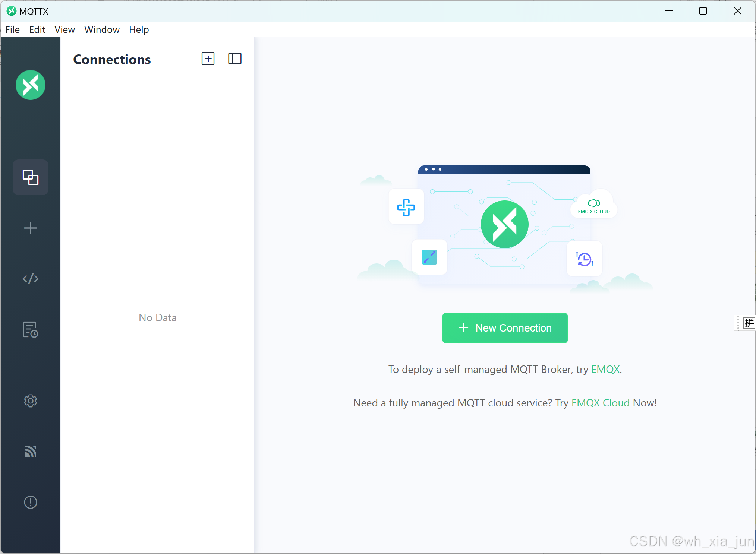
Task: Open the View menu
Action: [64, 29]
